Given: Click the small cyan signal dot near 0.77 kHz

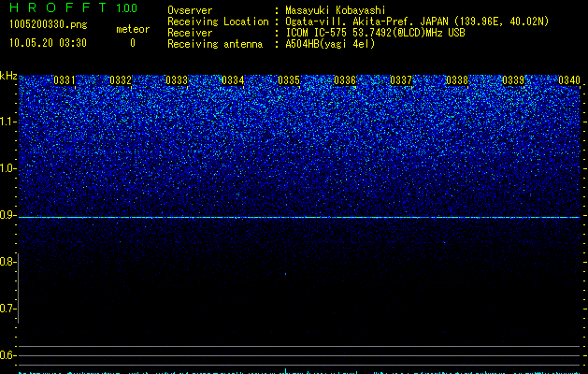Looking at the screenshot, I should coord(286,274).
